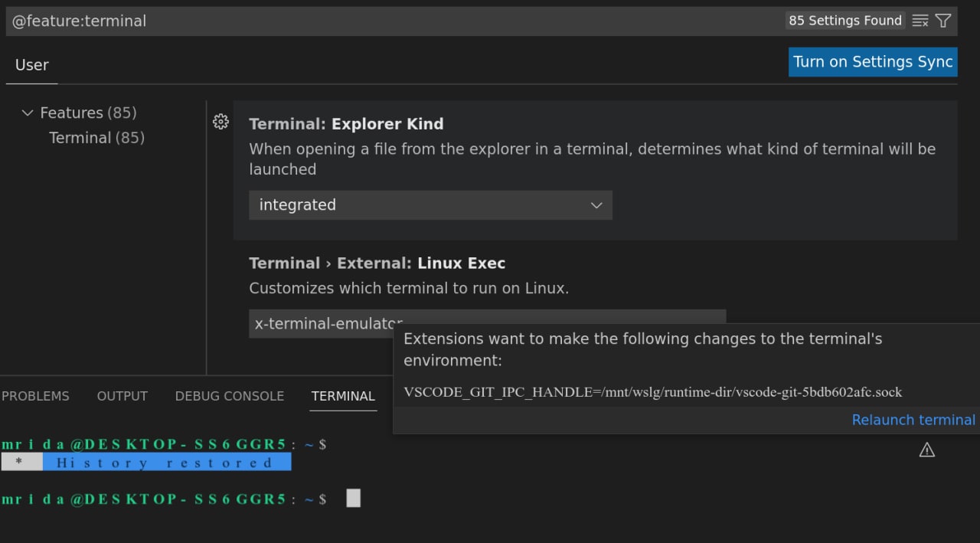Image resolution: width=980 pixels, height=543 pixels.
Task: Open the Explorer Kind integrated dropdown
Action: (x=430, y=205)
